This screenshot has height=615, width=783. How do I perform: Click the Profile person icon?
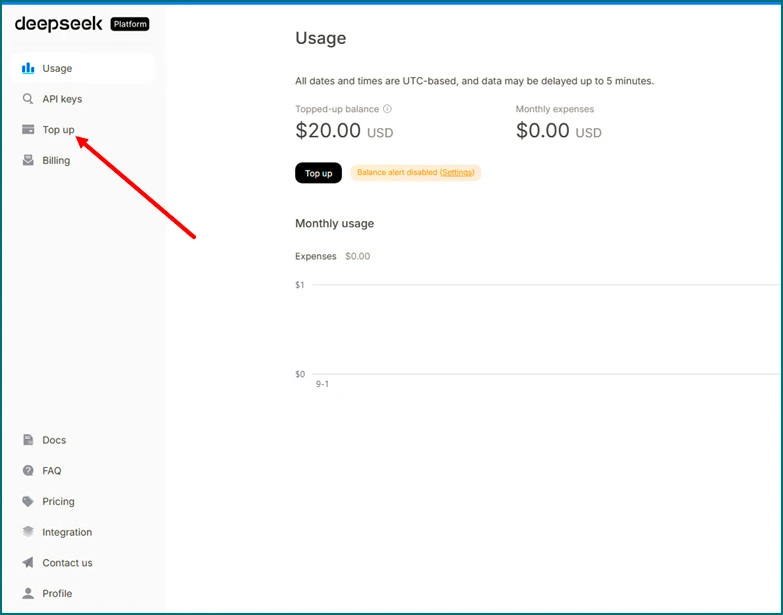(28, 593)
